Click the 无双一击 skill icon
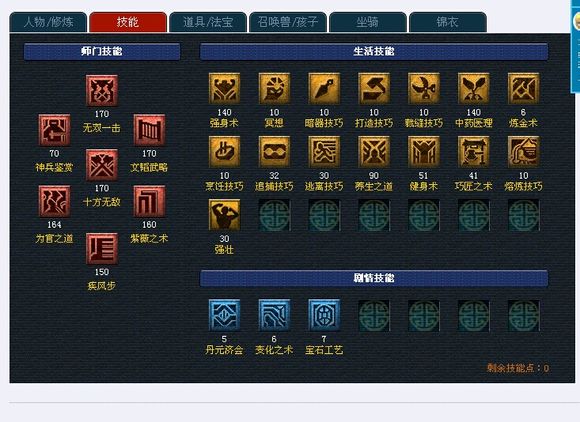 [x=102, y=91]
